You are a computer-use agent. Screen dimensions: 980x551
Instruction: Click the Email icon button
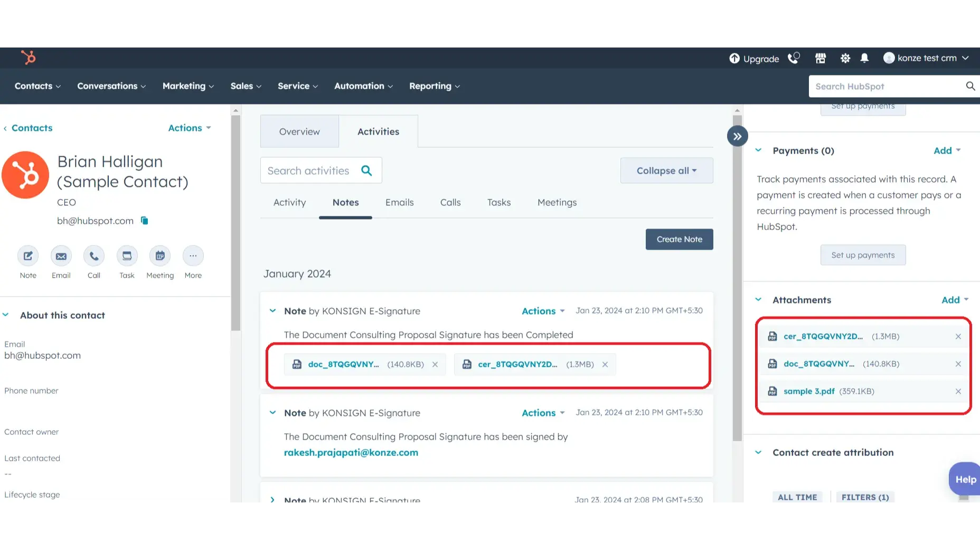tap(61, 256)
